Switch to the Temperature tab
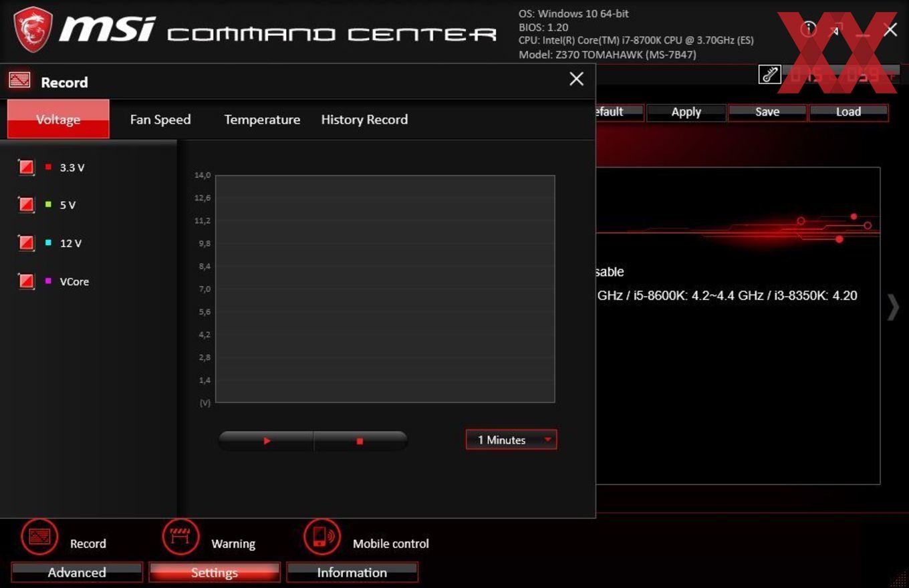Viewport: 909px width, 588px height. 262,120
